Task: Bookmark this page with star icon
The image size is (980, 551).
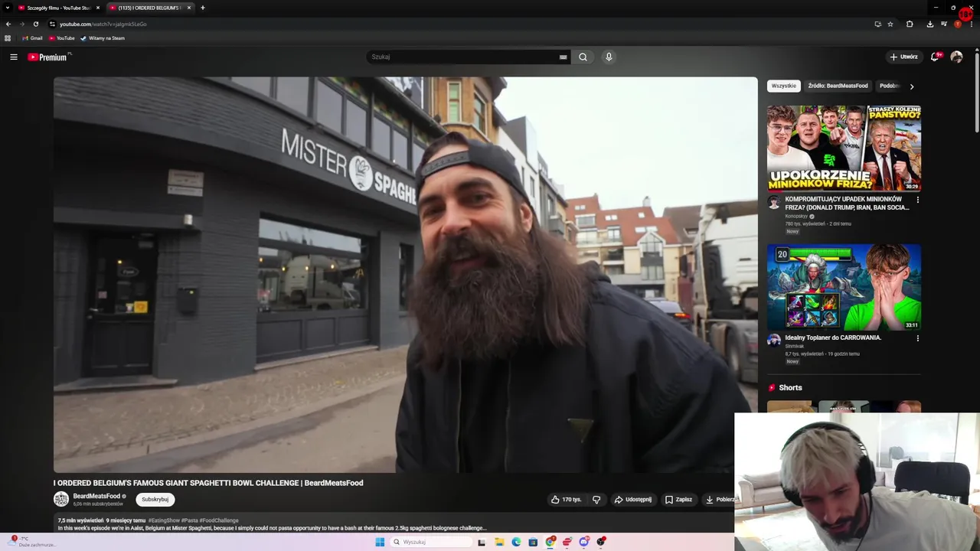Action: [x=890, y=24]
